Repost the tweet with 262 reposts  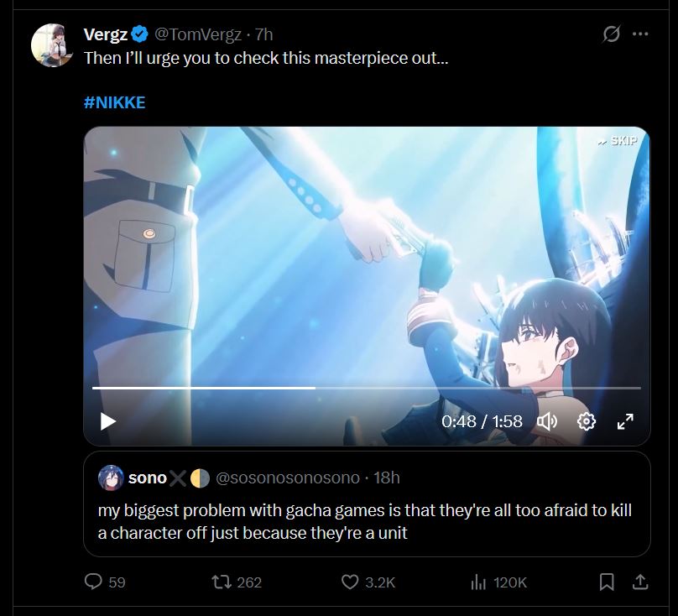click(237, 582)
